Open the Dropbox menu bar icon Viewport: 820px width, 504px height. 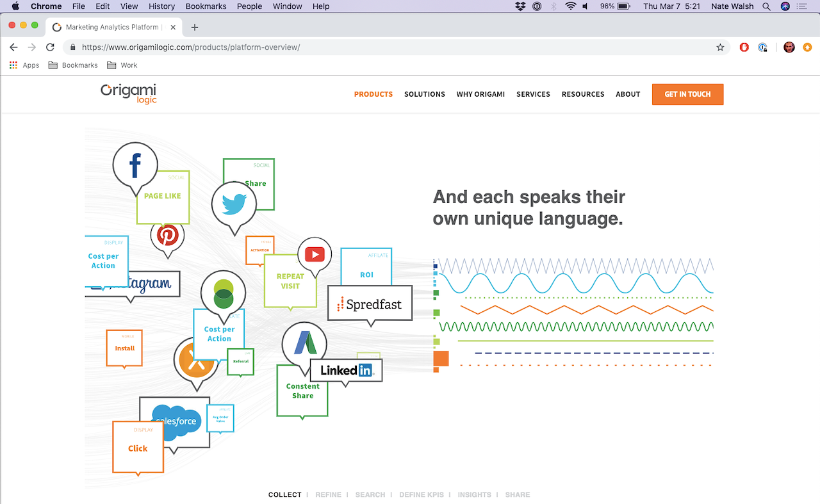pyautogui.click(x=520, y=6)
